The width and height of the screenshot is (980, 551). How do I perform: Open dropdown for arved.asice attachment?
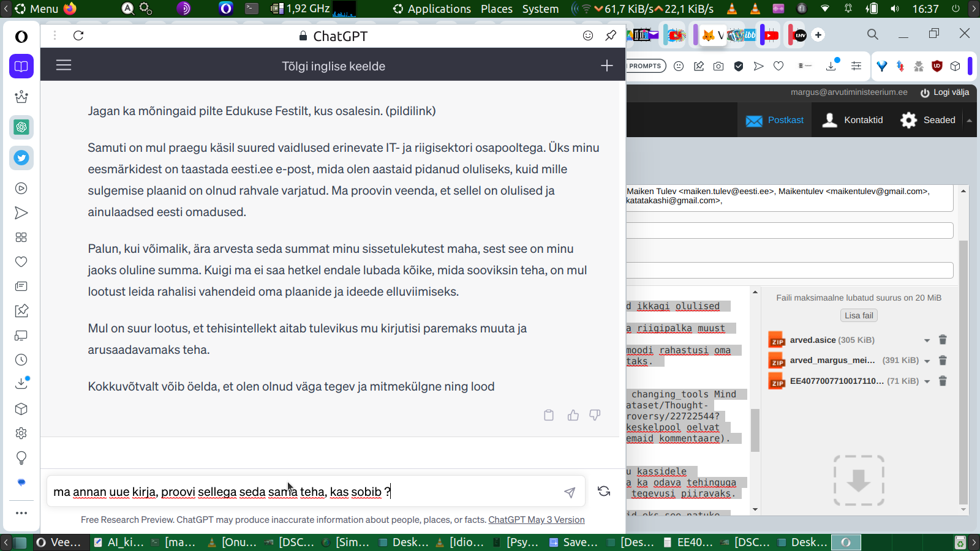coord(927,340)
